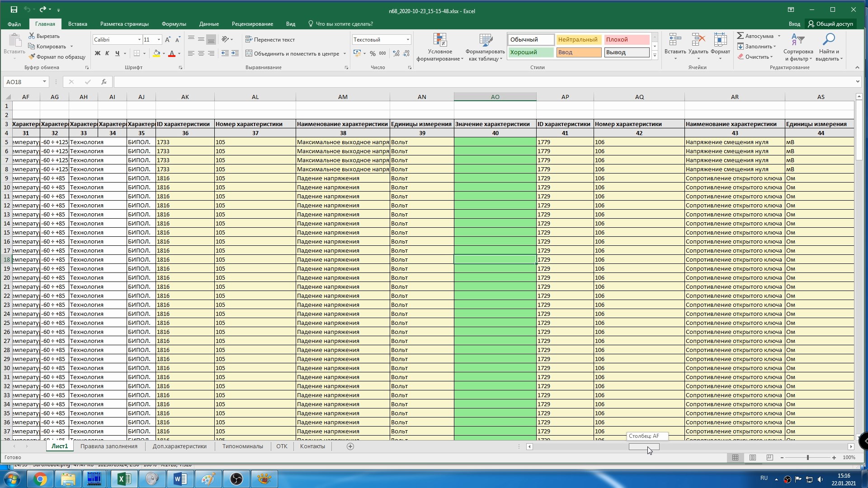Click the Find and Select magnifier icon
The width and height of the screenshot is (868, 488).
[x=828, y=40]
